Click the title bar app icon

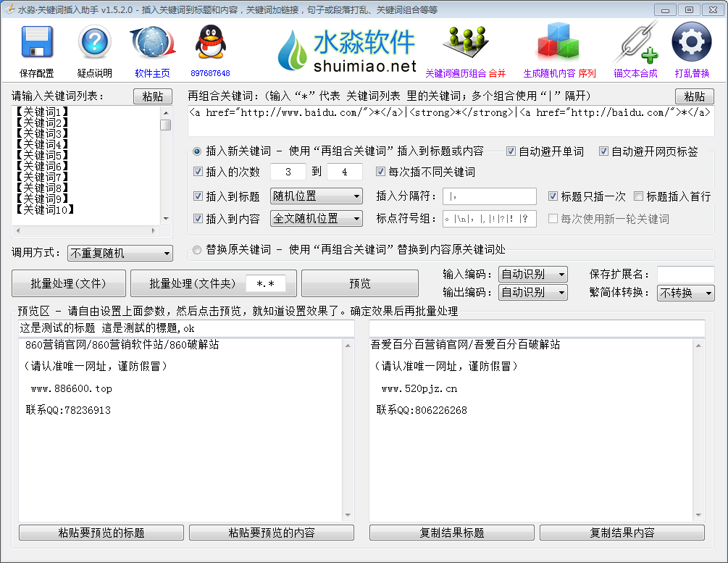point(9,9)
